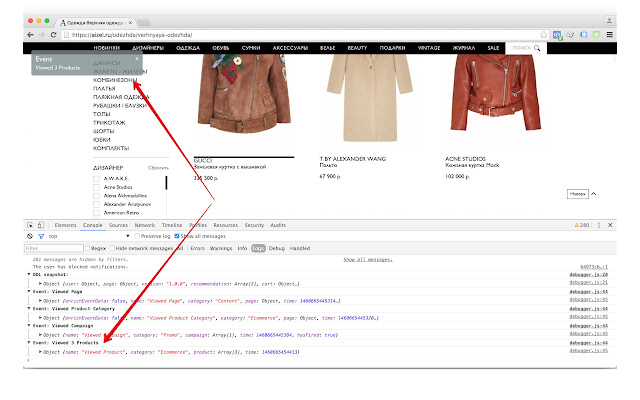The image size is (640, 400).
Task: Close the Event notification popup
Action: 137,59
